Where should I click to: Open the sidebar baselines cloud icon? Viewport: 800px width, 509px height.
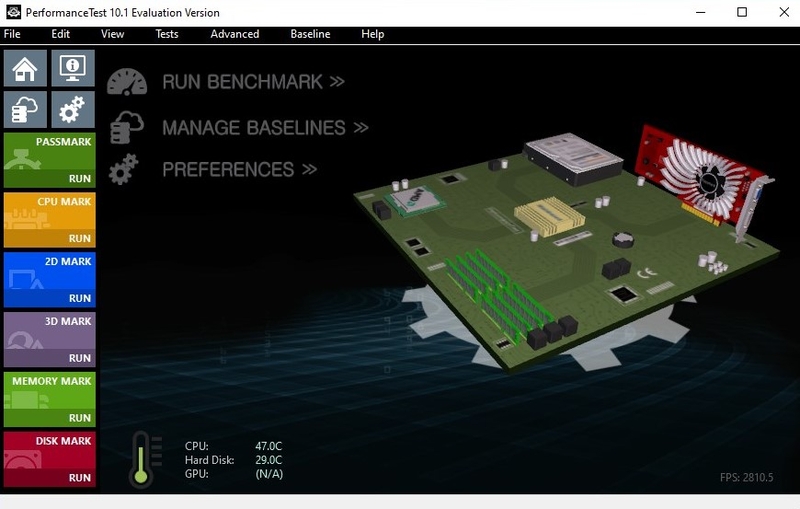tap(25, 110)
